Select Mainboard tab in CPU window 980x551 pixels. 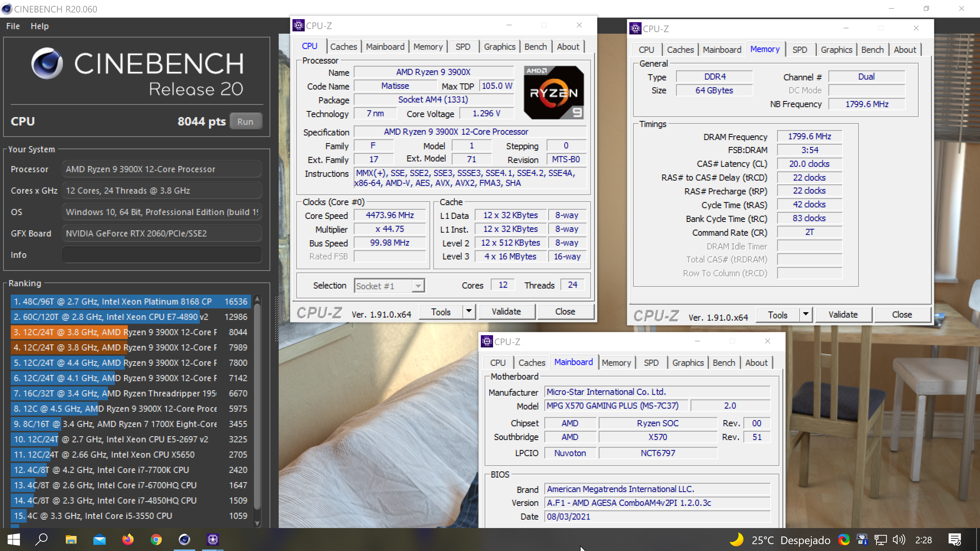click(x=385, y=47)
